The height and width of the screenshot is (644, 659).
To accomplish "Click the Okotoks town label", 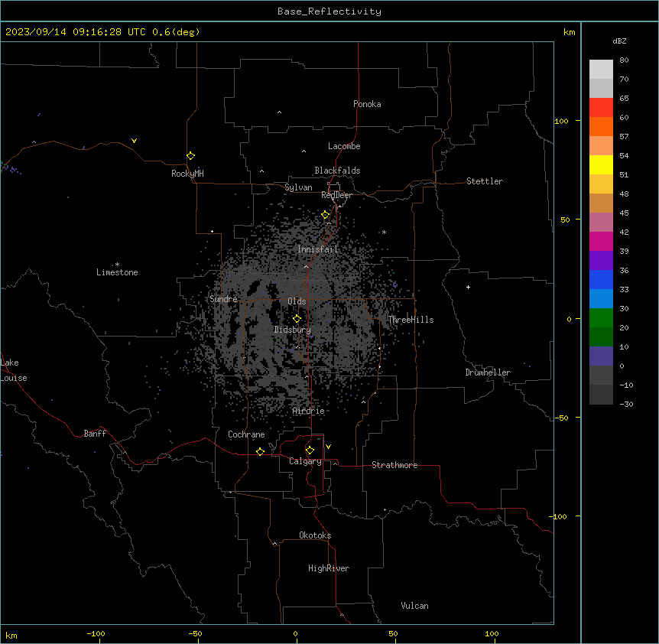I will [x=315, y=535].
